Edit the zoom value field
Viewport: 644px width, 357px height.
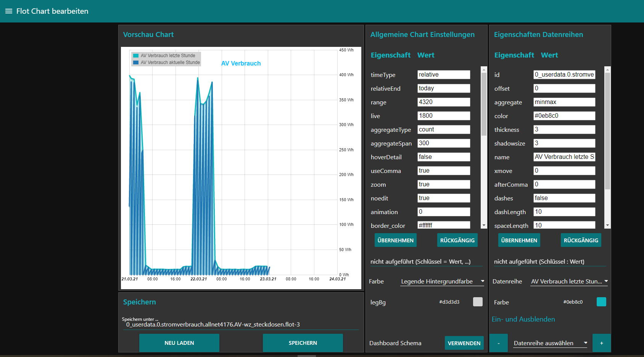pos(444,184)
